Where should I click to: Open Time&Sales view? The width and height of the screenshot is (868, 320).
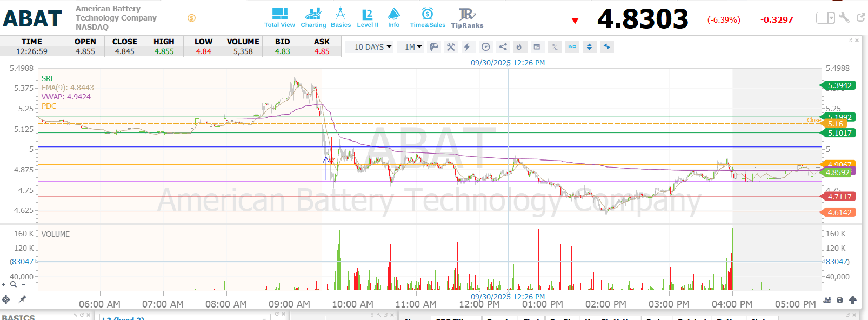point(428,17)
